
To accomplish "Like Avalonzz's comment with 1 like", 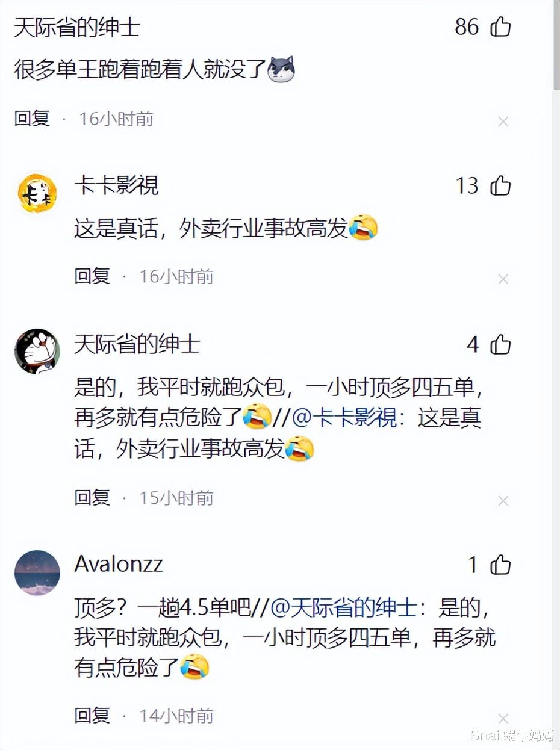I will click(x=500, y=565).
